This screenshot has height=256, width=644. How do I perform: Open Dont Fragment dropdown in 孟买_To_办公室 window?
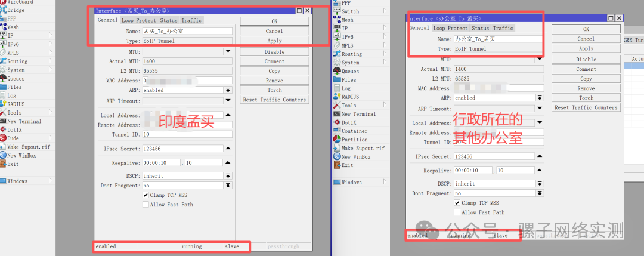pos(228,186)
